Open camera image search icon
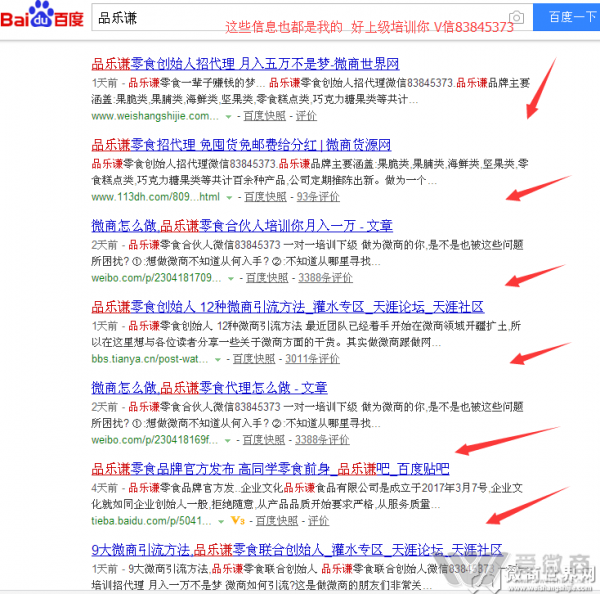Screen dimensions: 600x594 [516, 17]
